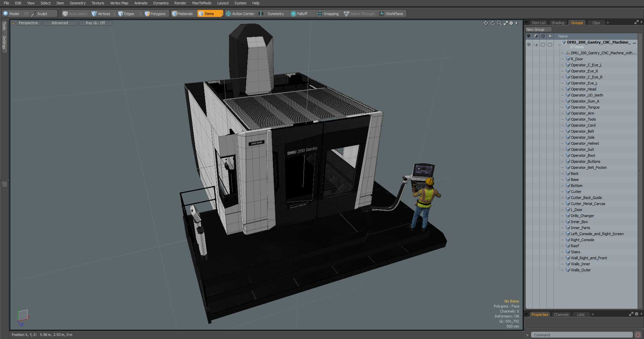
Task: Open the MaxToModo menu
Action: [x=202, y=3]
